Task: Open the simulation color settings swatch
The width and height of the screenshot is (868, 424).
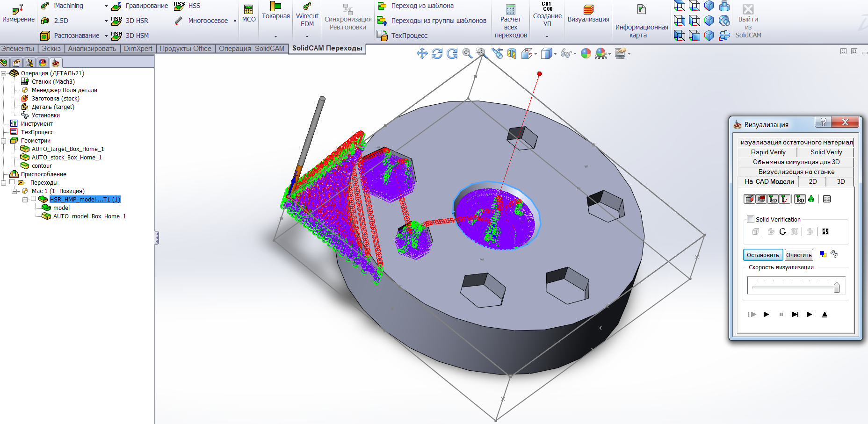Action: pos(823,254)
